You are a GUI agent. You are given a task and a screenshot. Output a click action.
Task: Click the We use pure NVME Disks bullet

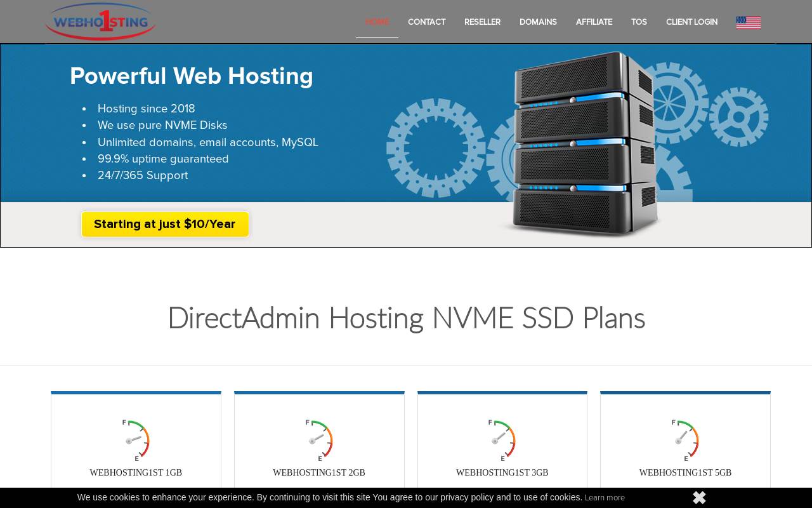(162, 125)
